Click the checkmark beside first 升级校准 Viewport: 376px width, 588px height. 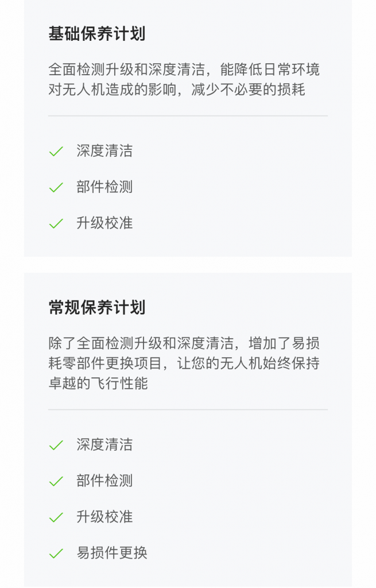tap(56, 223)
